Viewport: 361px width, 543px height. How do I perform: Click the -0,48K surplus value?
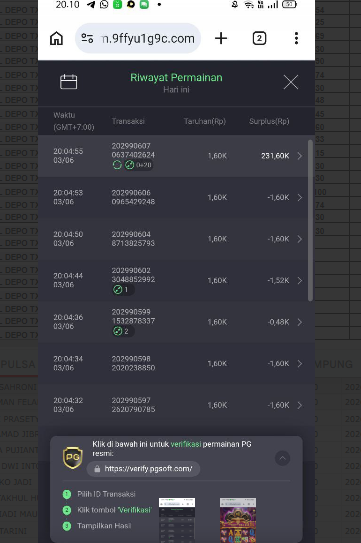[x=278, y=322]
